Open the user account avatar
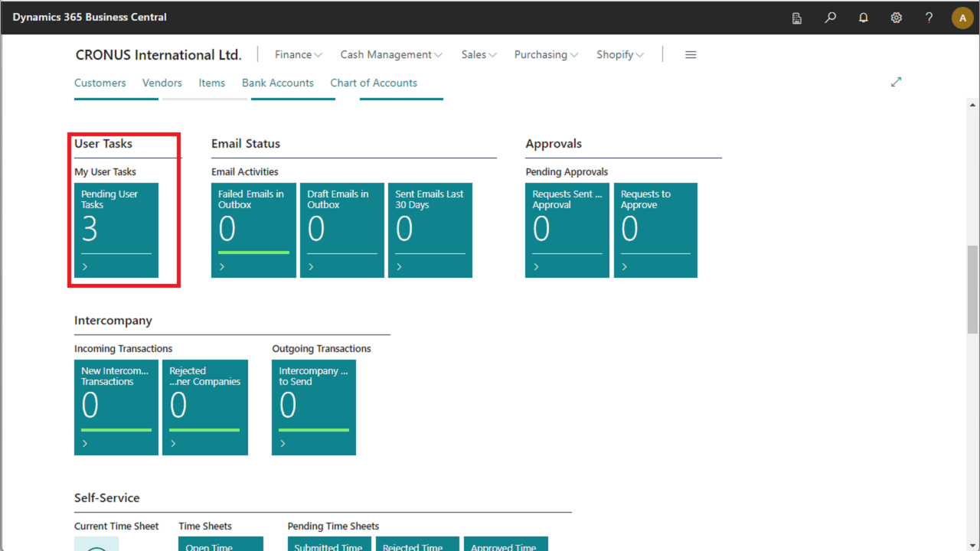This screenshot has width=980, height=551. pos(962,18)
